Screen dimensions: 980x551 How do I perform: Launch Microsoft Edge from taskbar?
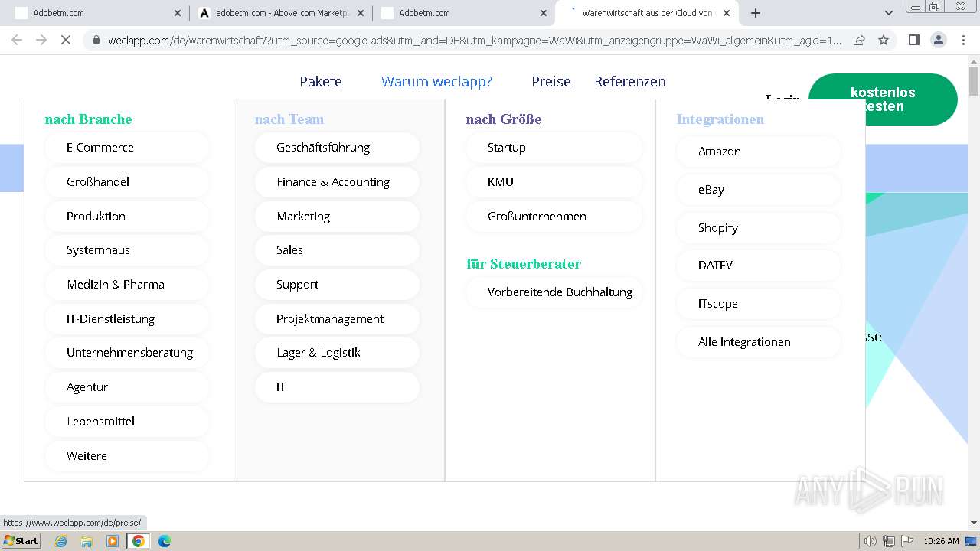coord(165,541)
